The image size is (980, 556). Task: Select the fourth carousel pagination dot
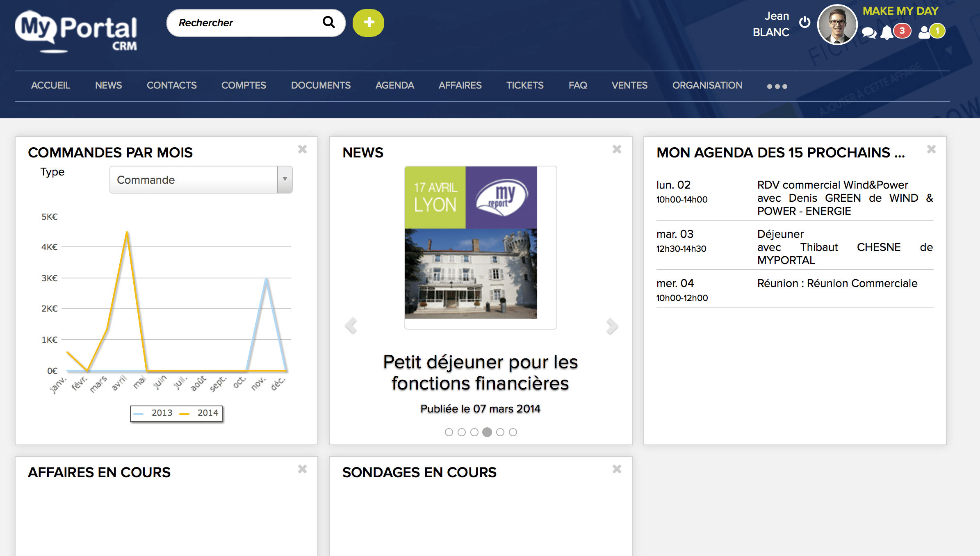tap(488, 432)
